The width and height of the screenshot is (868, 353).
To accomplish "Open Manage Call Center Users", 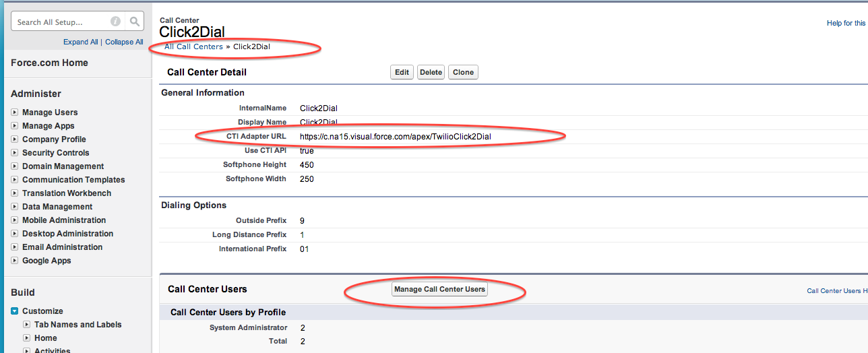I will click(439, 289).
